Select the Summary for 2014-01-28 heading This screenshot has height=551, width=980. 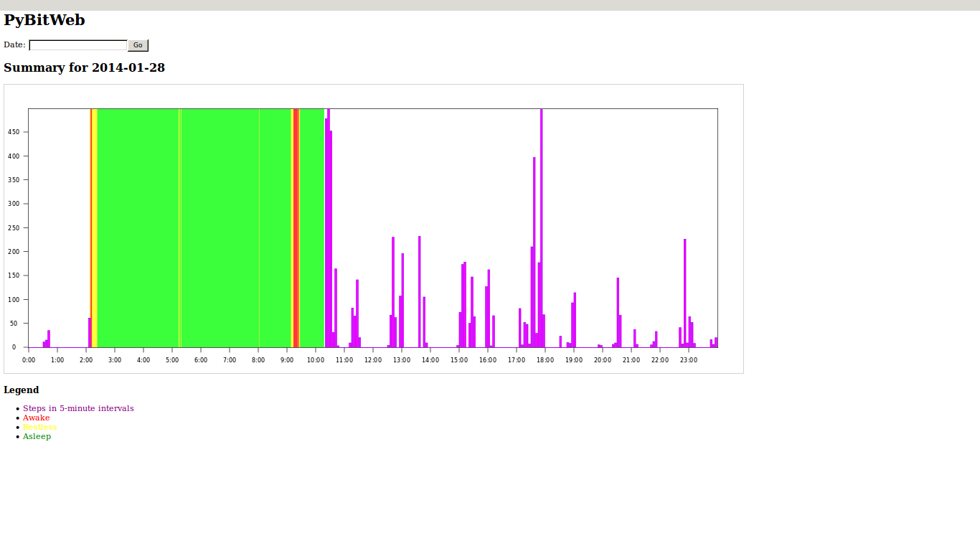[x=84, y=68]
